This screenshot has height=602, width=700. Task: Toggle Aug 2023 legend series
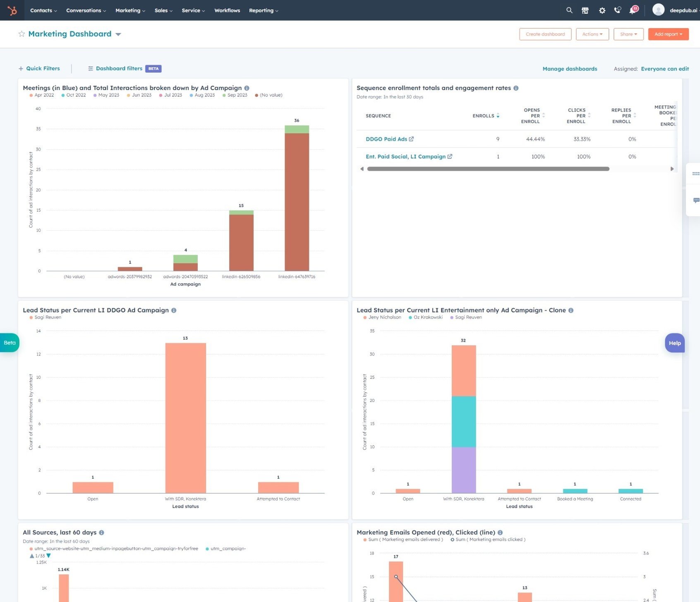(202, 95)
